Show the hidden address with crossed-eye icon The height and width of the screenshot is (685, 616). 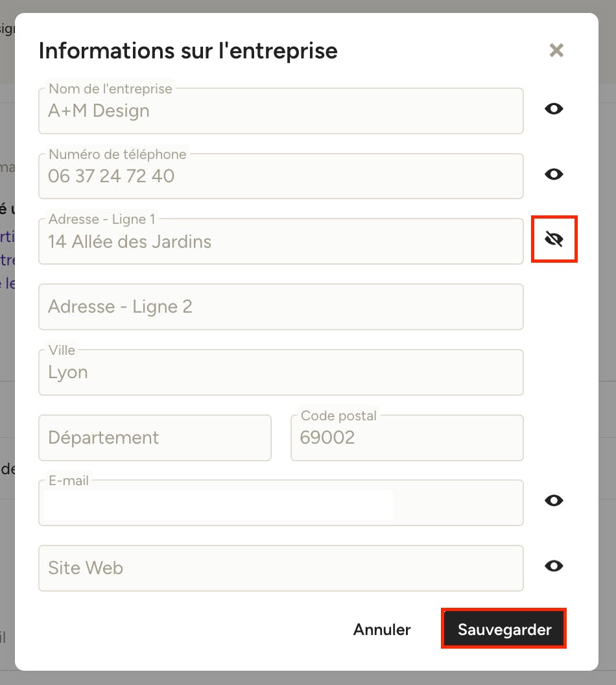(x=554, y=239)
